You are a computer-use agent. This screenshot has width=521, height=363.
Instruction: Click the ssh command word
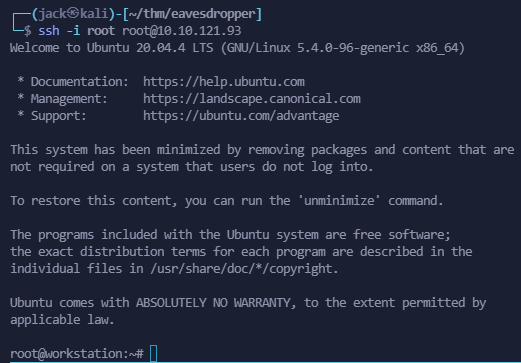(49, 31)
